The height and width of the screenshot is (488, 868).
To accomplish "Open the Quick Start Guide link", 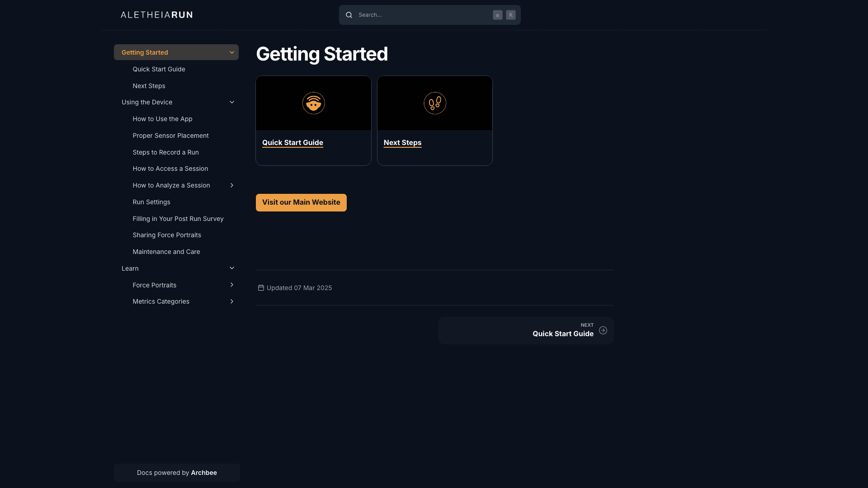I will tap(292, 142).
